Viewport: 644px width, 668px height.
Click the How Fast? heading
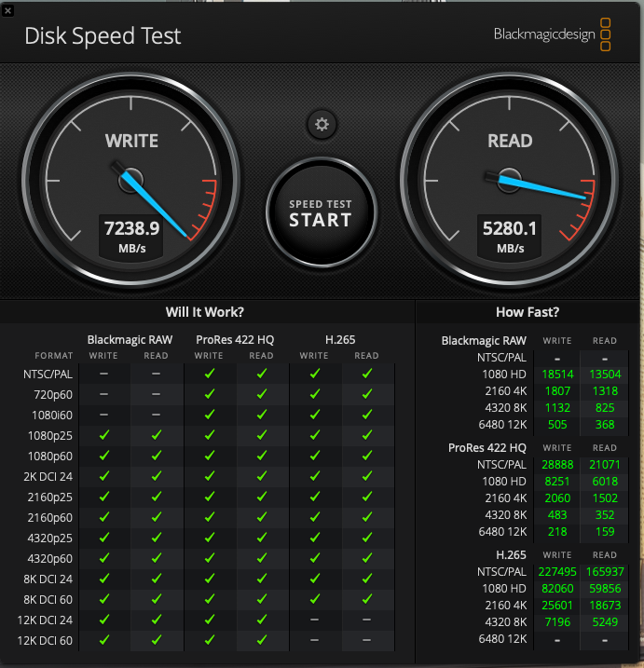point(528,312)
